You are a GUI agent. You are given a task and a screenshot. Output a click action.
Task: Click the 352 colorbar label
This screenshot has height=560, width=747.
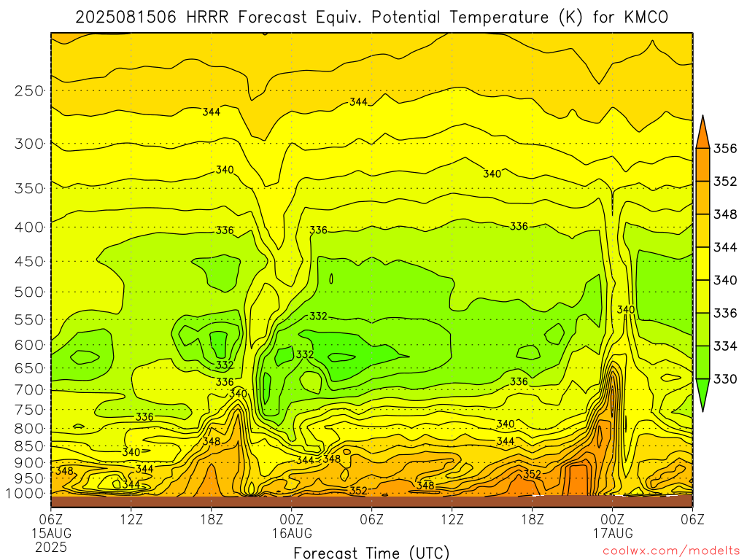pyautogui.click(x=725, y=182)
